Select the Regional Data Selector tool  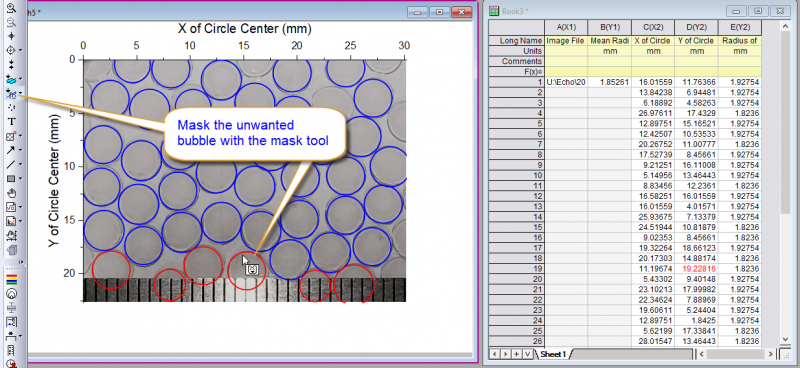coord(11,79)
